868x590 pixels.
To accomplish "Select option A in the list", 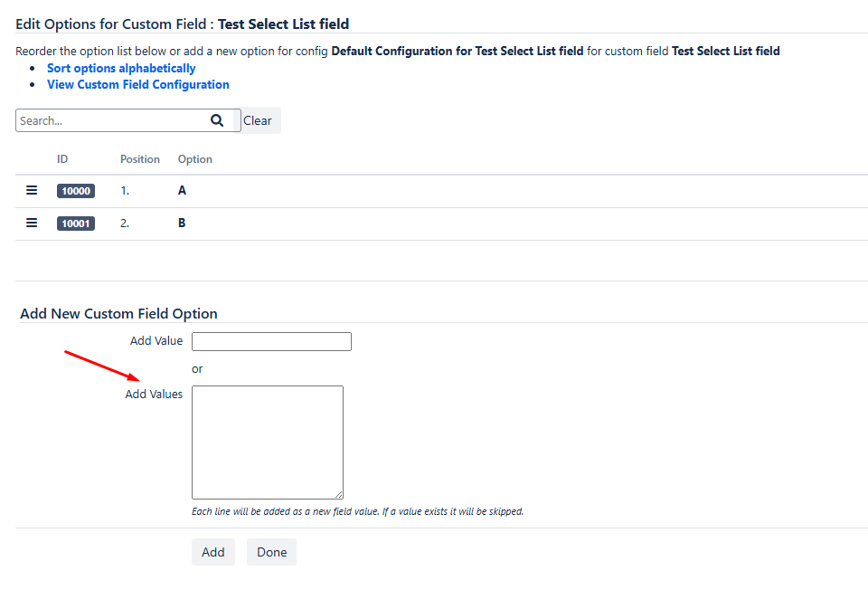I will coord(181,190).
